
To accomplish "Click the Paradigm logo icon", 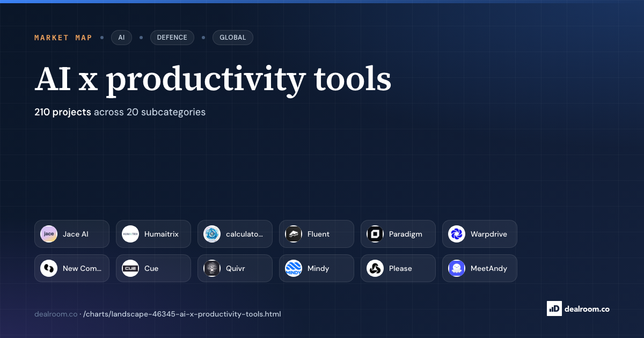I will point(375,234).
